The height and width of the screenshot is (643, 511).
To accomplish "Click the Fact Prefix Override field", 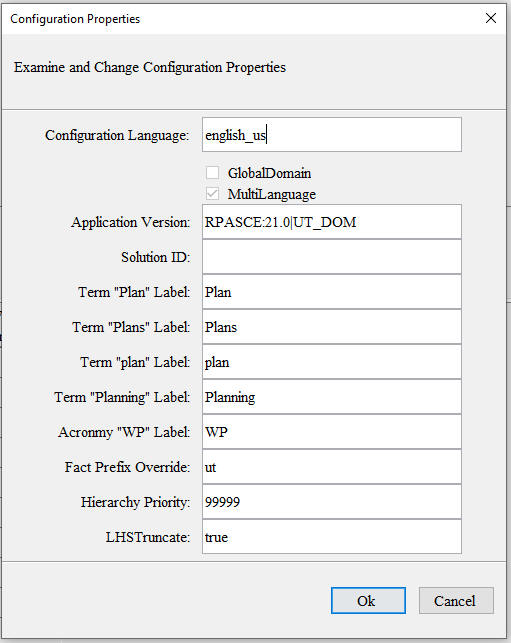I will click(332, 467).
